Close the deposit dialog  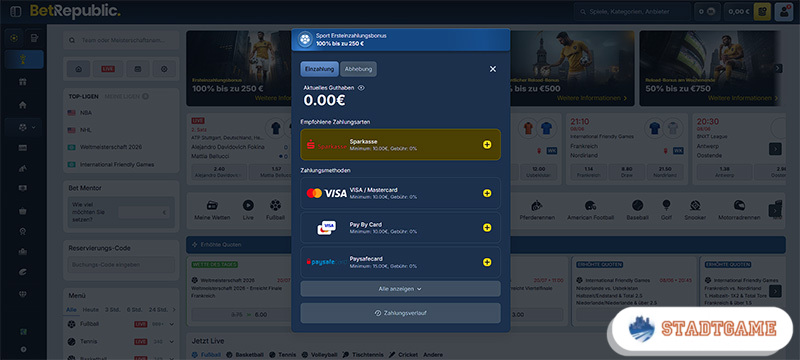click(493, 69)
